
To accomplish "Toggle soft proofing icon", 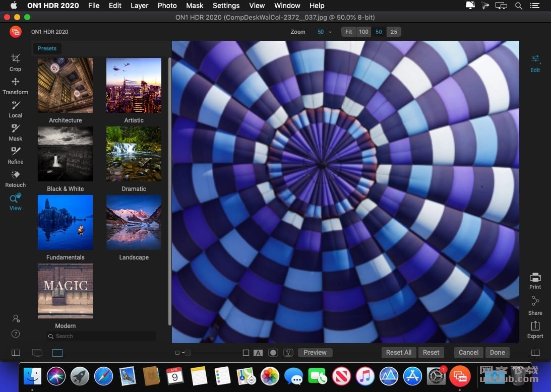I will click(288, 353).
